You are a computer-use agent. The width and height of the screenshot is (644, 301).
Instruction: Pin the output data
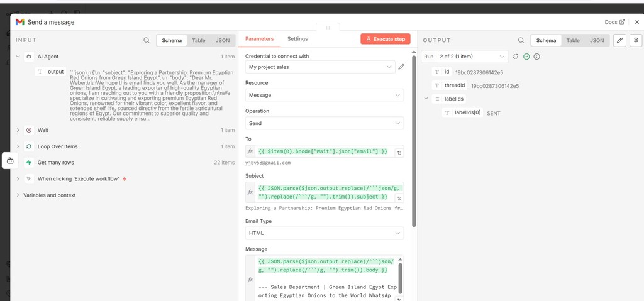(636, 40)
